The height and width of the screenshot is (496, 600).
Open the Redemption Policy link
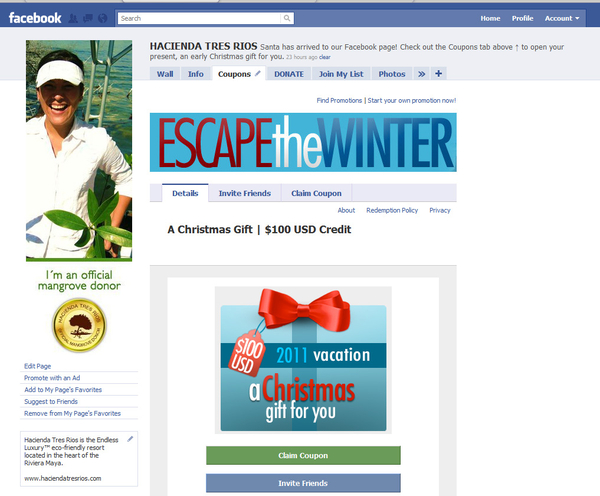392,210
